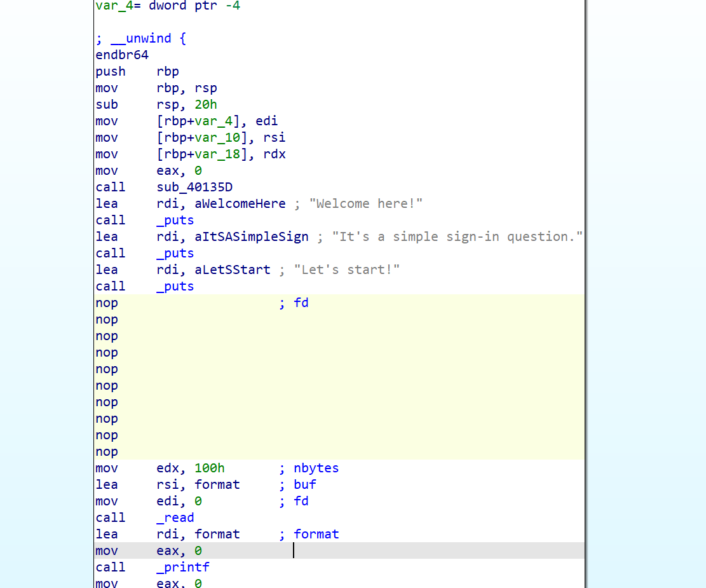
Task: Click the endbr64 instruction
Action: (122, 55)
